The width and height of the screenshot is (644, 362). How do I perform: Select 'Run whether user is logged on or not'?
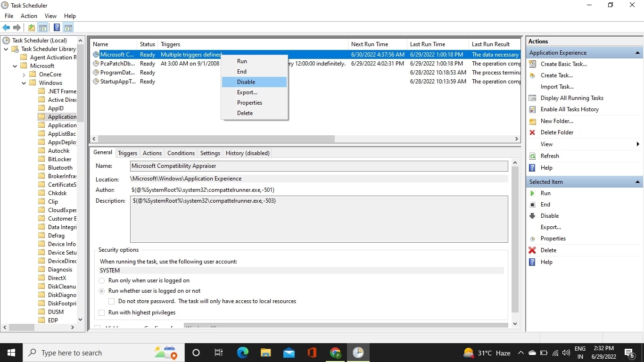(x=101, y=291)
